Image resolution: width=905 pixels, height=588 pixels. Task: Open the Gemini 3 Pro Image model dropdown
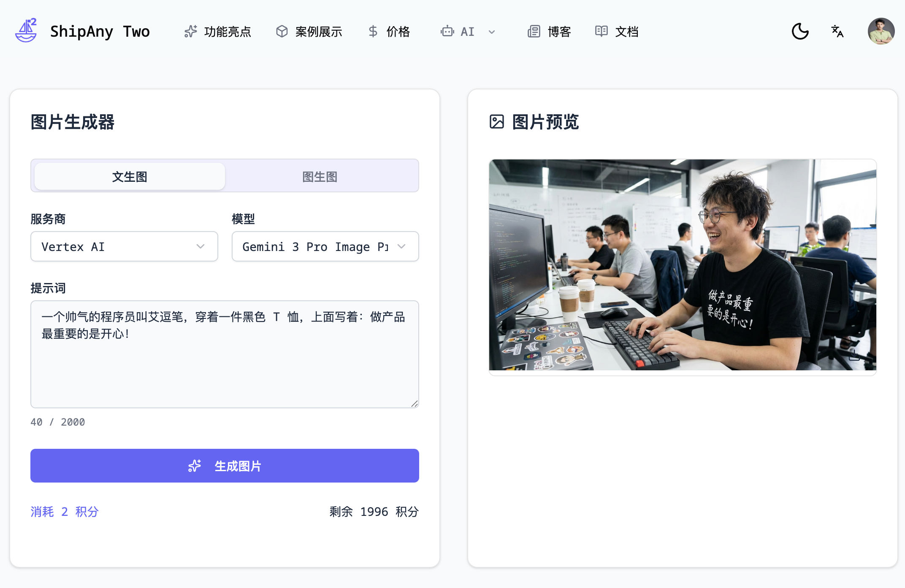325,246
